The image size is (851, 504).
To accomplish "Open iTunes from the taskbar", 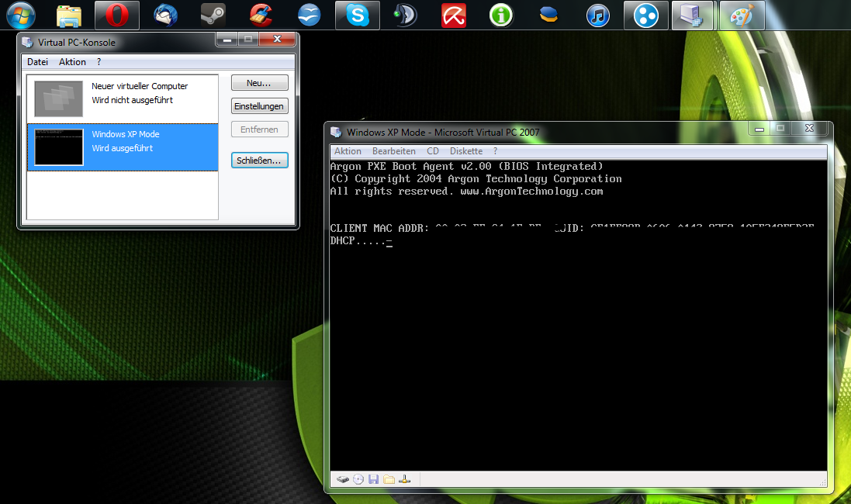I will click(597, 16).
